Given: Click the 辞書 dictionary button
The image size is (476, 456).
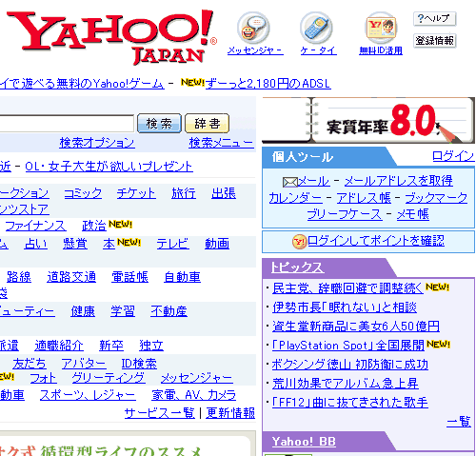Looking at the screenshot, I should [x=207, y=123].
